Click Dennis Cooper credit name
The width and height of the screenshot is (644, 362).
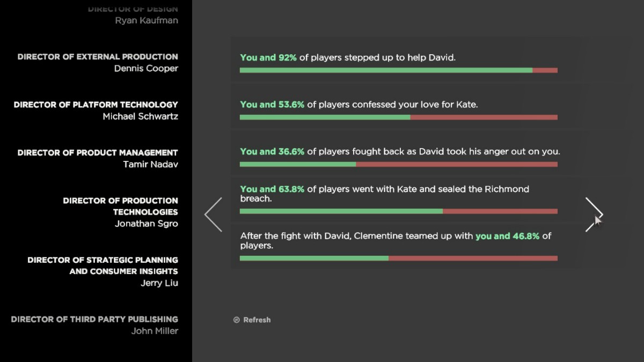(x=146, y=69)
